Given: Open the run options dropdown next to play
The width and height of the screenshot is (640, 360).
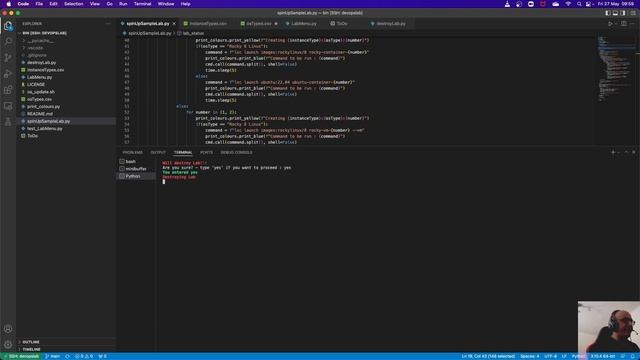Looking at the screenshot, I should click(616, 24).
